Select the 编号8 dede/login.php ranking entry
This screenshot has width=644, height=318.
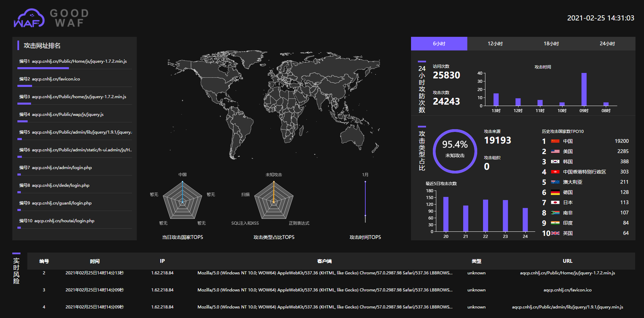coord(54,185)
